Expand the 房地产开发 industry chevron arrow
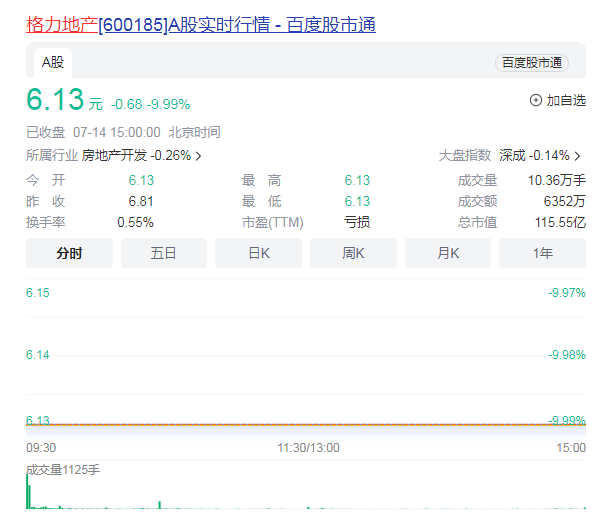Viewport: 607px width, 520px height. tap(198, 156)
